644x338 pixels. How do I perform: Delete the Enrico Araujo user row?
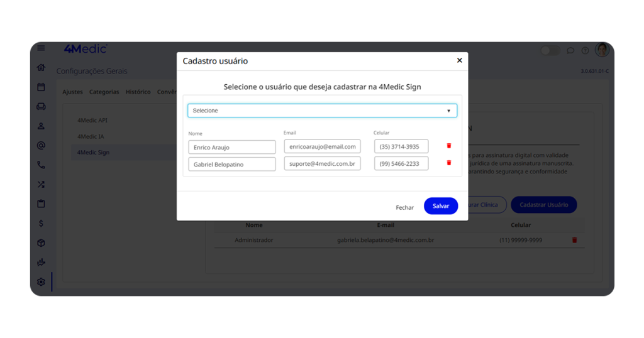coord(449,146)
